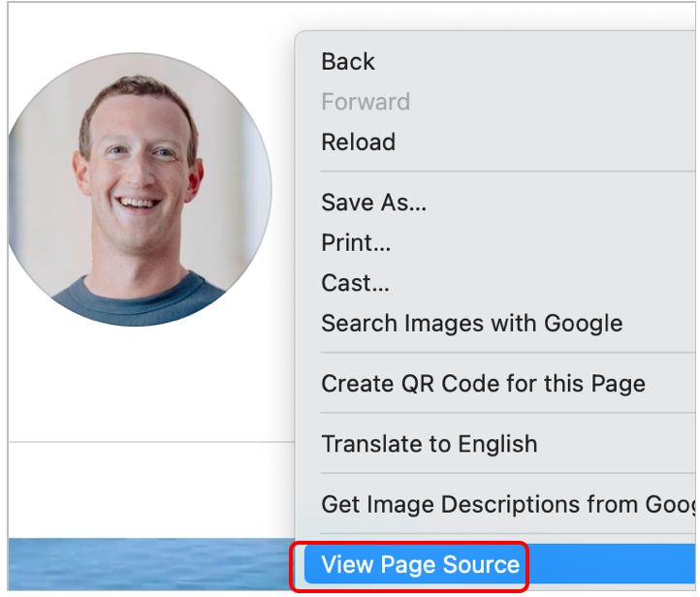Image resolution: width=700 pixels, height=597 pixels.
Task: Choose View Page Source
Action: click(x=420, y=564)
